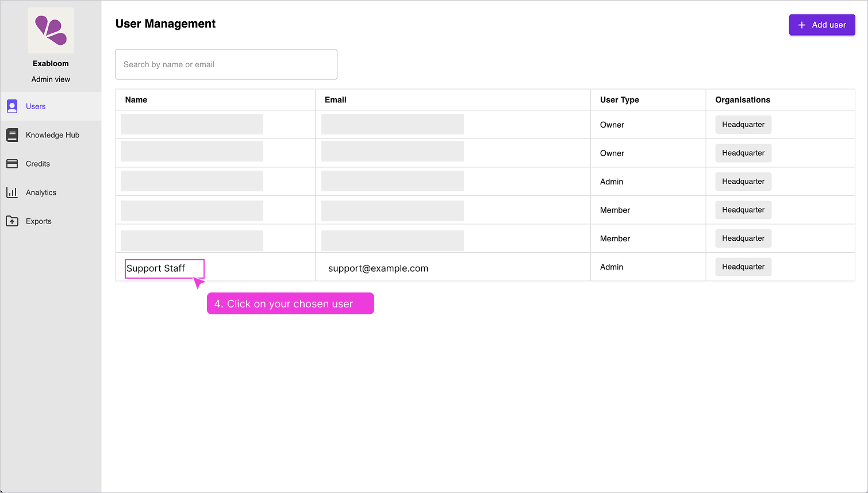
Task: Click the Credits card icon
Action: tap(12, 164)
